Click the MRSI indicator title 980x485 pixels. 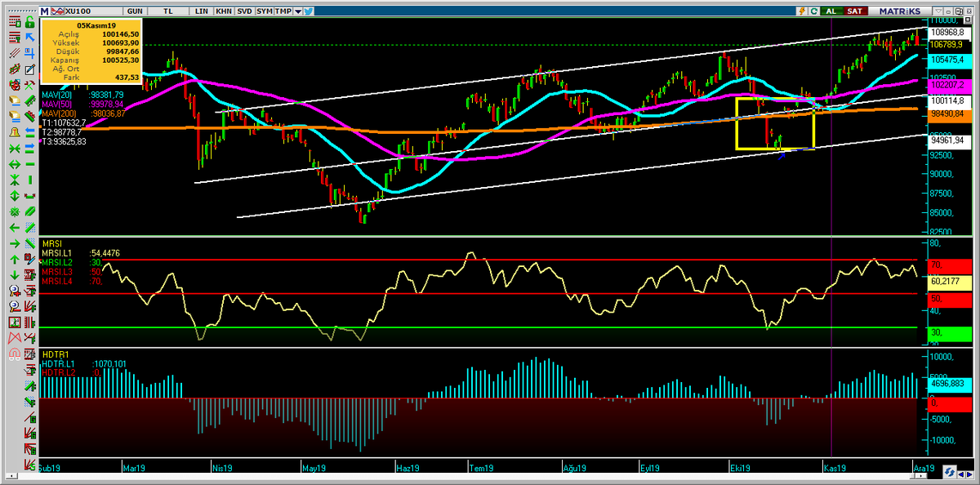[51, 244]
